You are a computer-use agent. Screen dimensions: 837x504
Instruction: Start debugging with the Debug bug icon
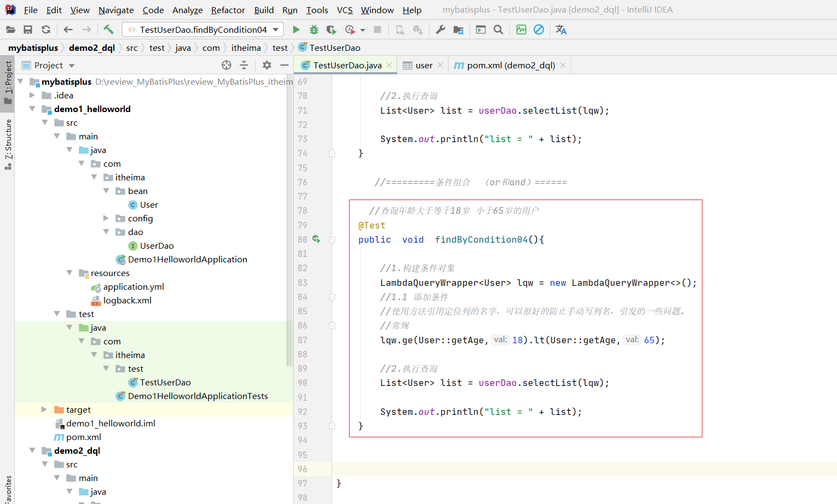(313, 30)
